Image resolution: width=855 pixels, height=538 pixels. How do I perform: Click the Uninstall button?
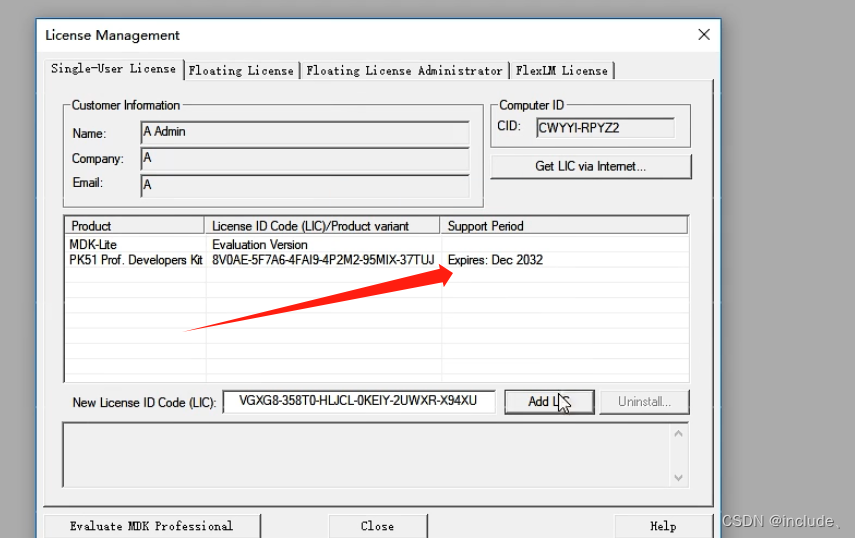645,402
